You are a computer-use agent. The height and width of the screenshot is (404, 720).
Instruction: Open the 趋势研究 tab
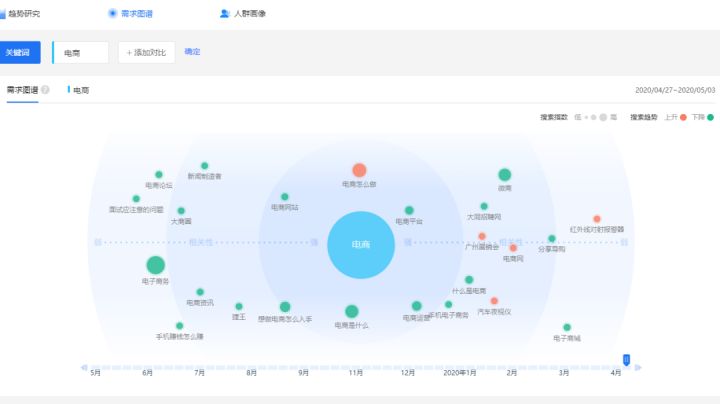point(24,14)
